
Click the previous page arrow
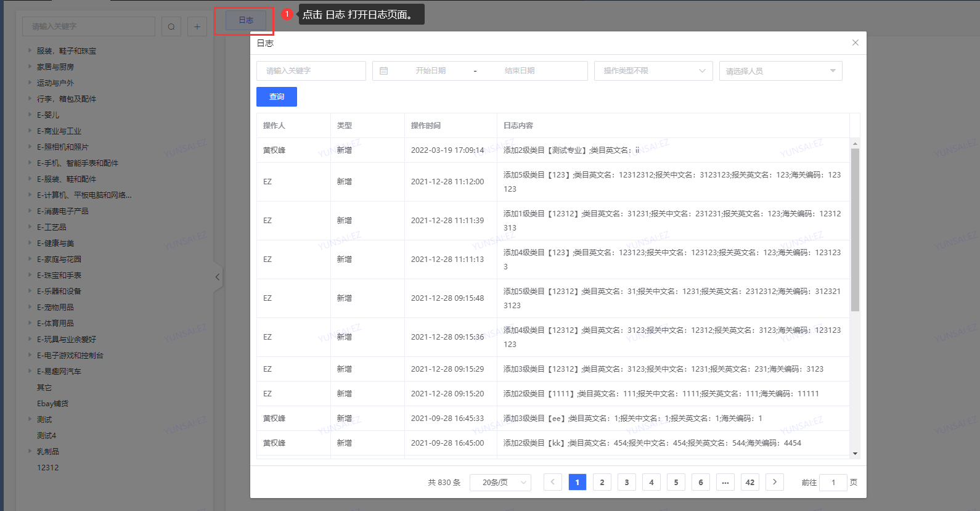click(x=552, y=482)
